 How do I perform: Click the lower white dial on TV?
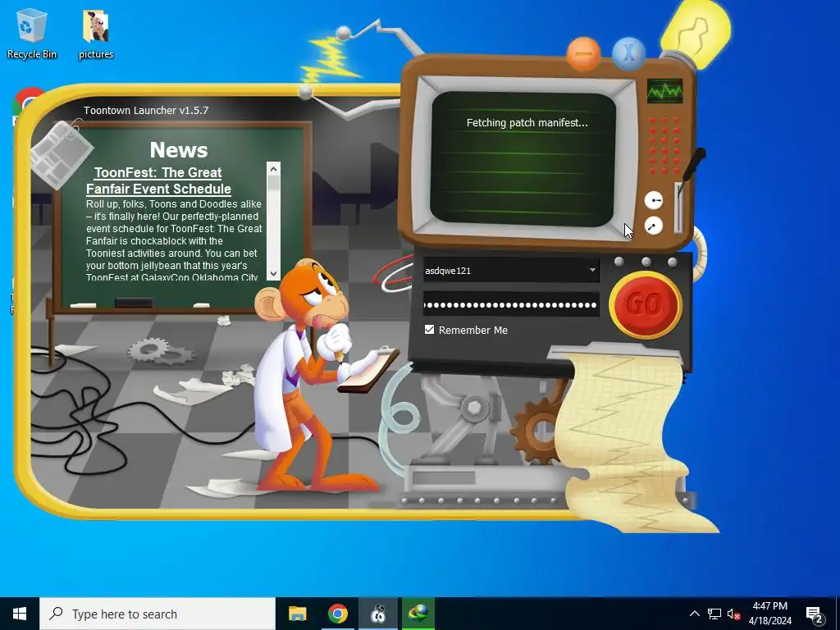[653, 226]
